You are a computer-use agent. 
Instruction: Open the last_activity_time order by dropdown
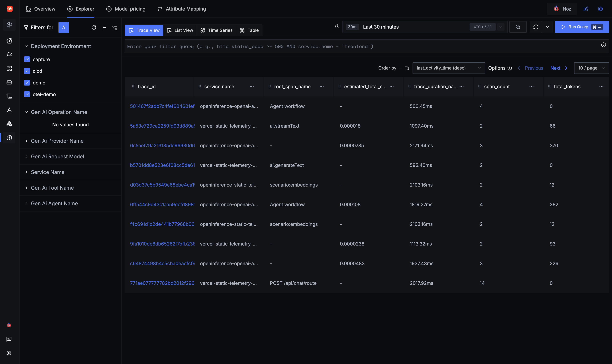click(449, 68)
